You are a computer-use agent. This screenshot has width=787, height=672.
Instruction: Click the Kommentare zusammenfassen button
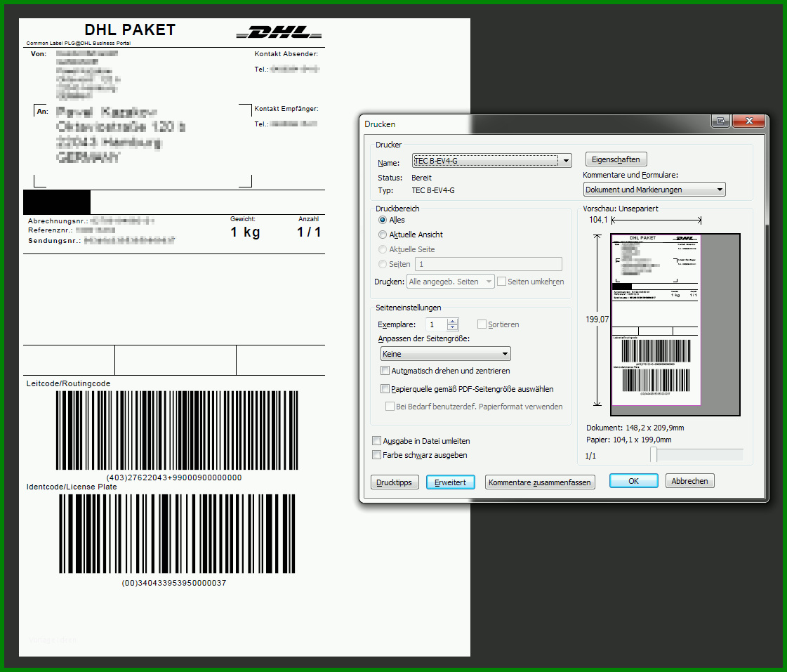click(x=540, y=482)
